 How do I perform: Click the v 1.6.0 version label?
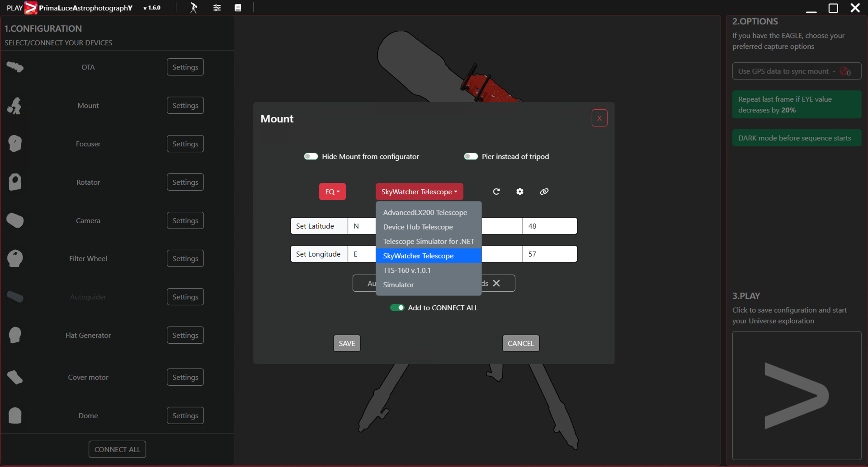coord(152,8)
